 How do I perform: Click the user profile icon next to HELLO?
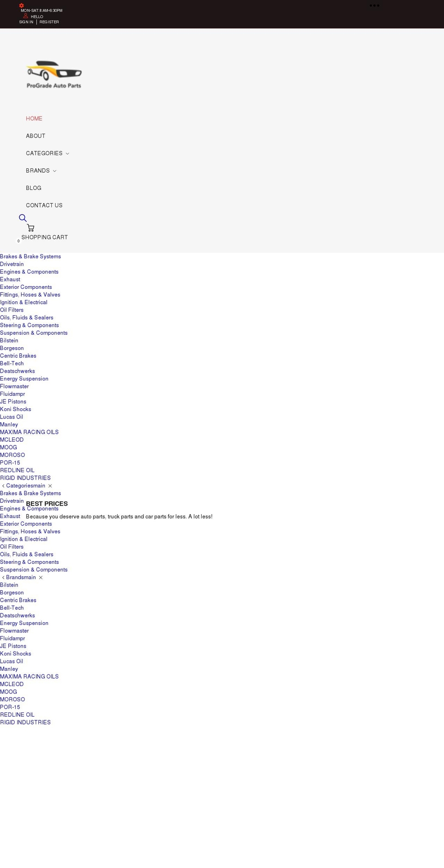click(x=26, y=16)
